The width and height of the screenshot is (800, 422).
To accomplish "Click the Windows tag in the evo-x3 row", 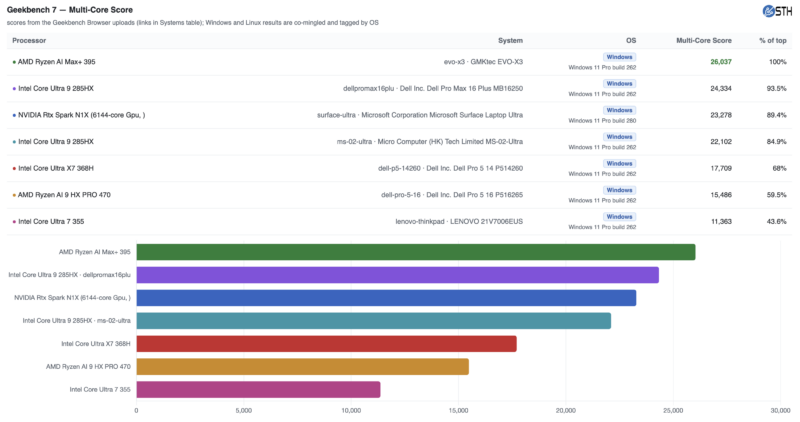I will 619,57.
